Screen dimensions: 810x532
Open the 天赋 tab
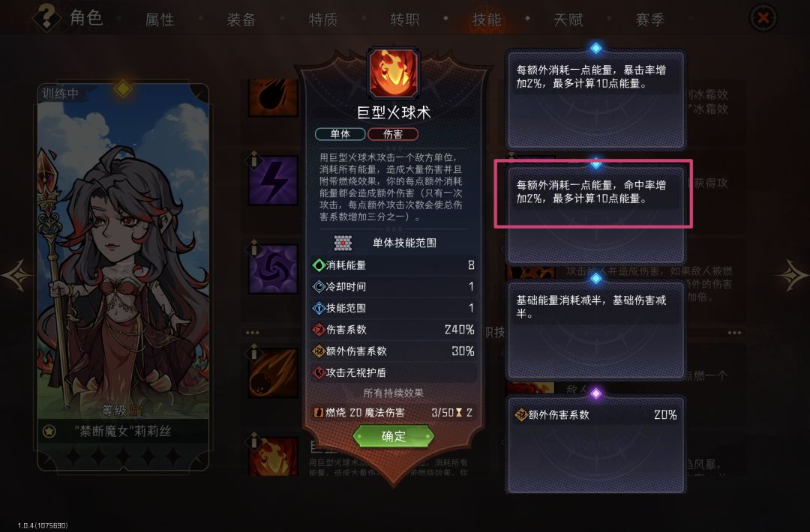[568, 19]
